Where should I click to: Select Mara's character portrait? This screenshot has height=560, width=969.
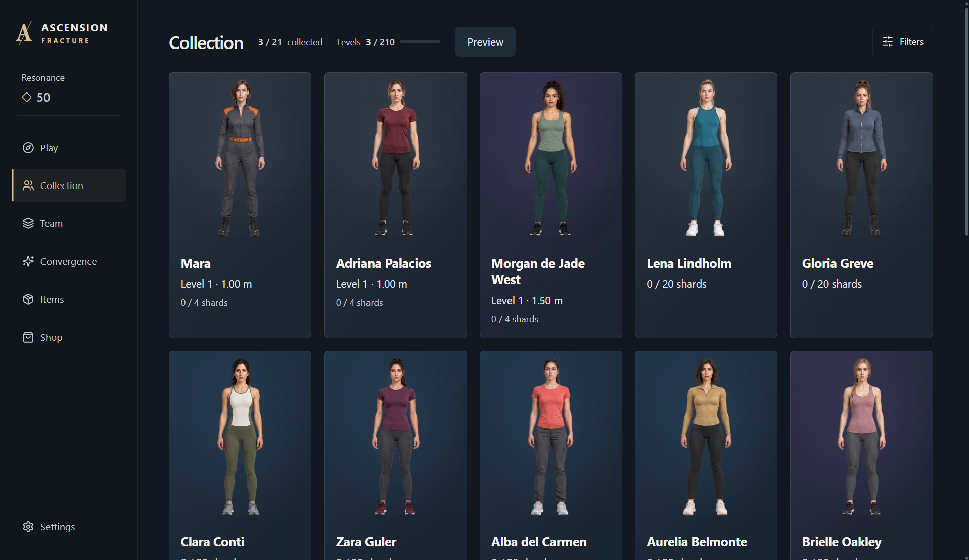click(240, 158)
